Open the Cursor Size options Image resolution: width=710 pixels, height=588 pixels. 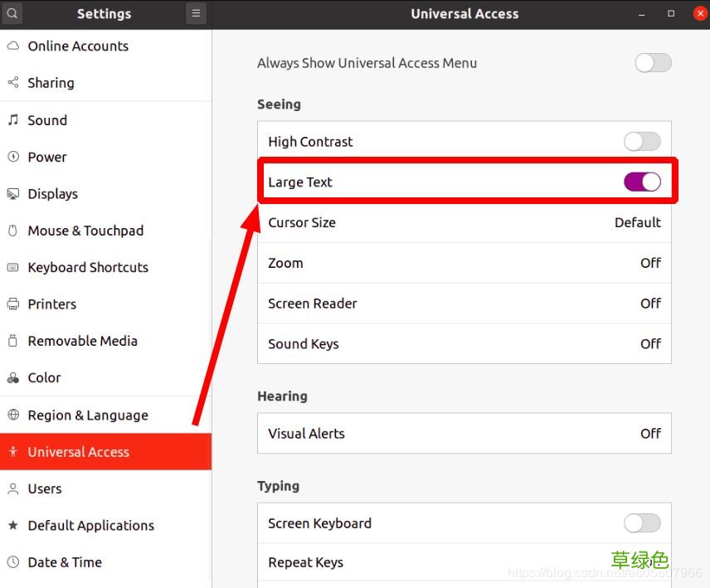point(464,222)
